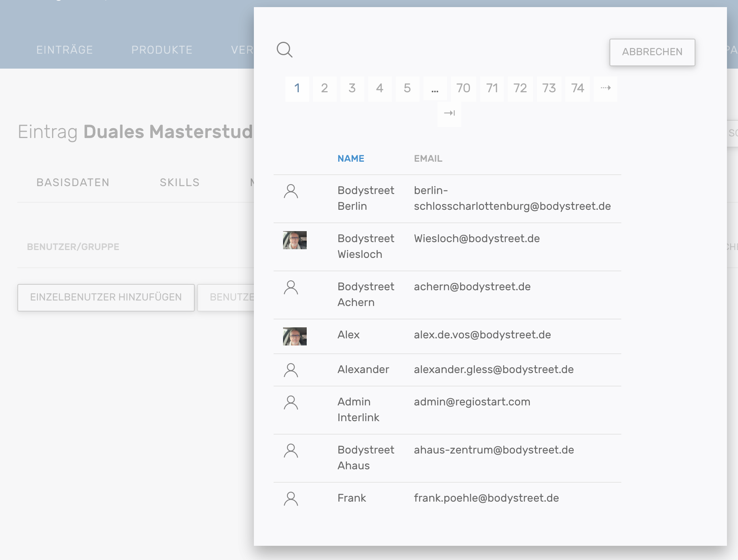This screenshot has height=560, width=738.
Task: Click Einzelbenutzer hinzufügen button
Action: click(106, 297)
